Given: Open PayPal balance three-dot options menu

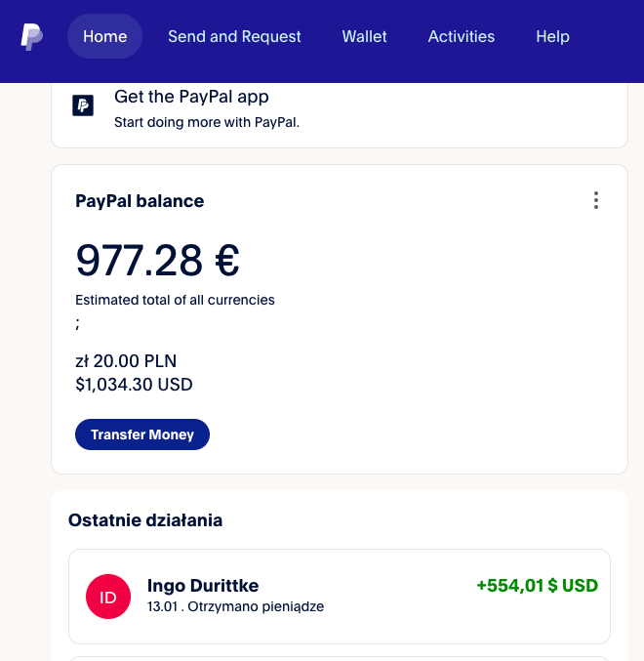Looking at the screenshot, I should (x=595, y=200).
